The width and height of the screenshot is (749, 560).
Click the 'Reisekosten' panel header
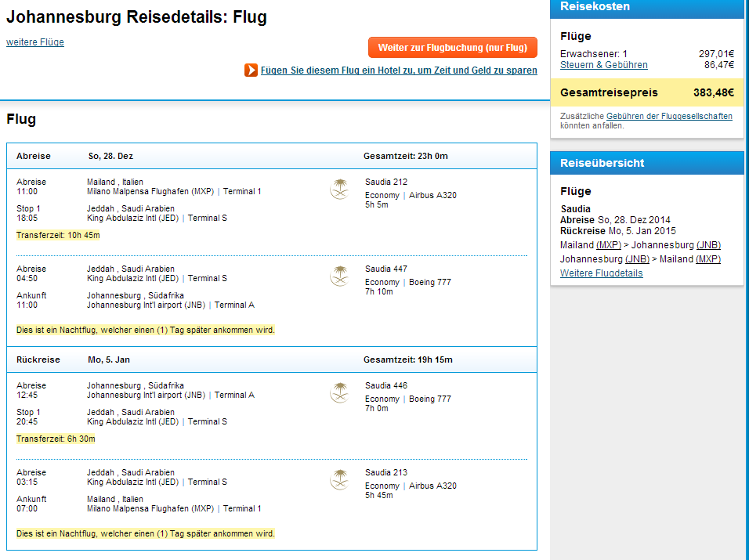click(647, 8)
